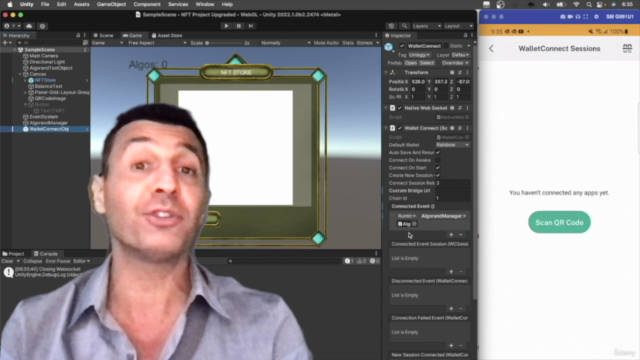The image size is (640, 360).
Task: Select AlgorandTestObject in Hierarchy
Action: point(51,68)
